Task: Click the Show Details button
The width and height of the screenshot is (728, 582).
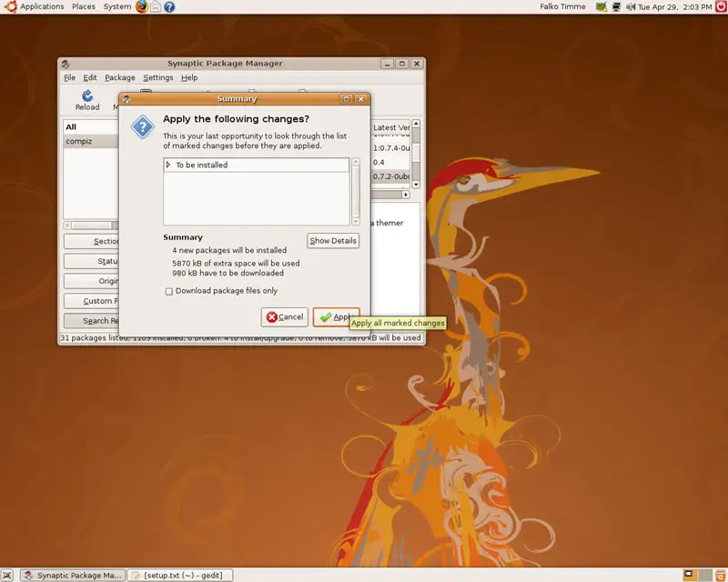Action: coord(333,240)
